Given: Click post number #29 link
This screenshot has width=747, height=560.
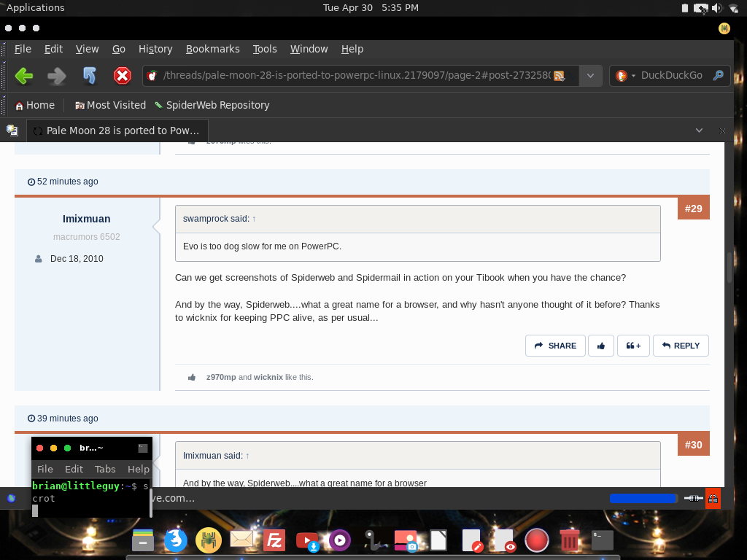Looking at the screenshot, I should click(693, 209).
